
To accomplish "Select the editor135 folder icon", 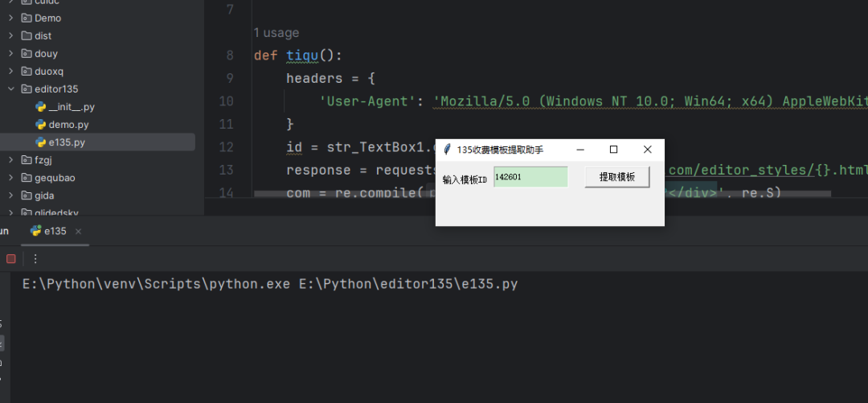I will 26,88.
